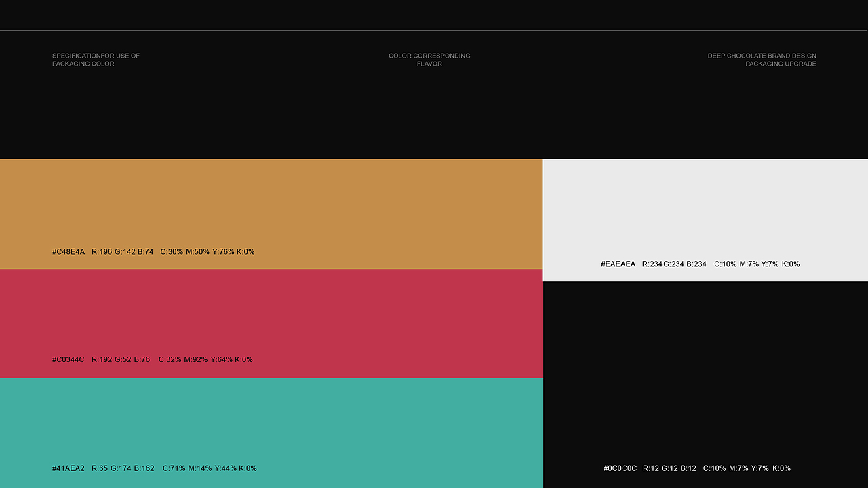Click the '#C48E4A' hex code text
This screenshot has width=868, height=488.
(68, 252)
